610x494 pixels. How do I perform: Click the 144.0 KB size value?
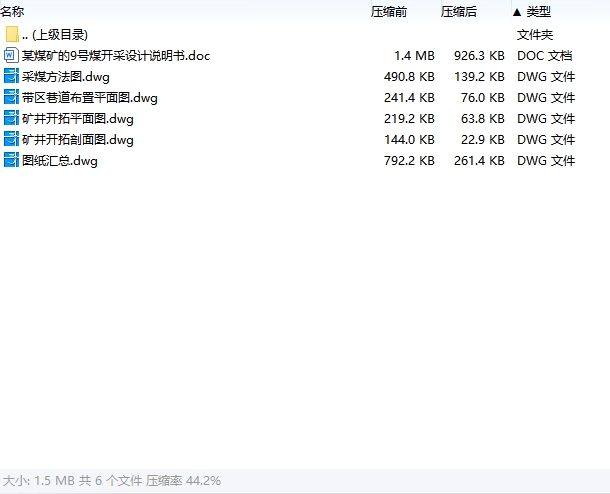[409, 140]
